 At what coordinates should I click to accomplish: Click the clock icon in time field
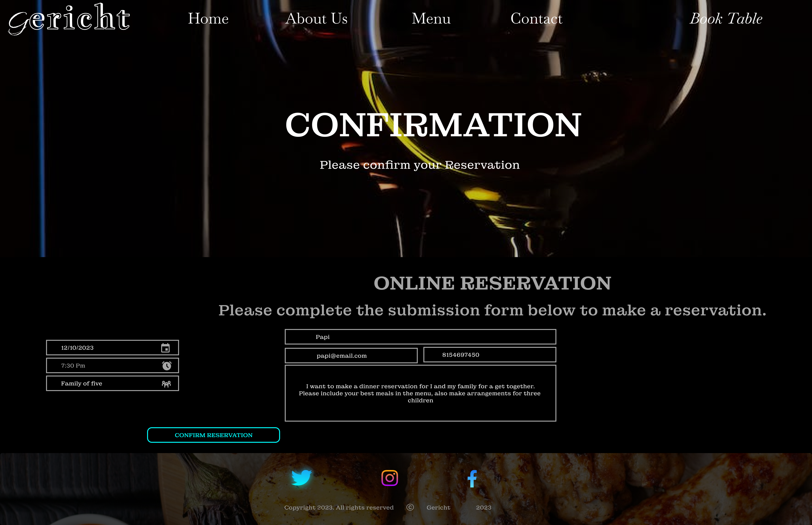tap(167, 366)
